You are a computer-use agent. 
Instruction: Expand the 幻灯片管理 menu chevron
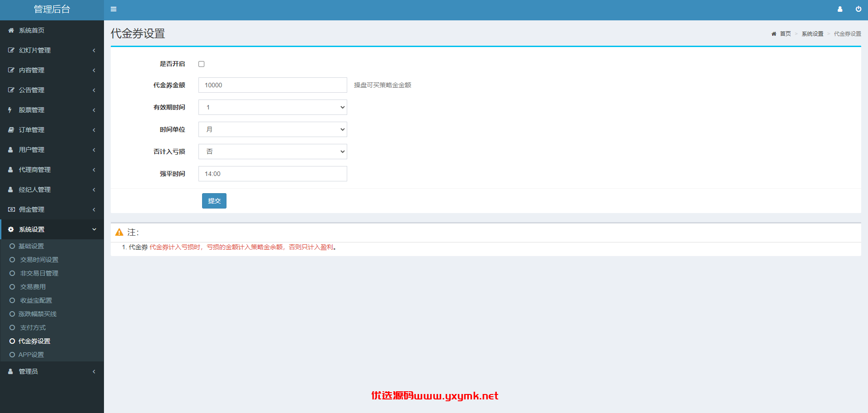[x=94, y=50]
